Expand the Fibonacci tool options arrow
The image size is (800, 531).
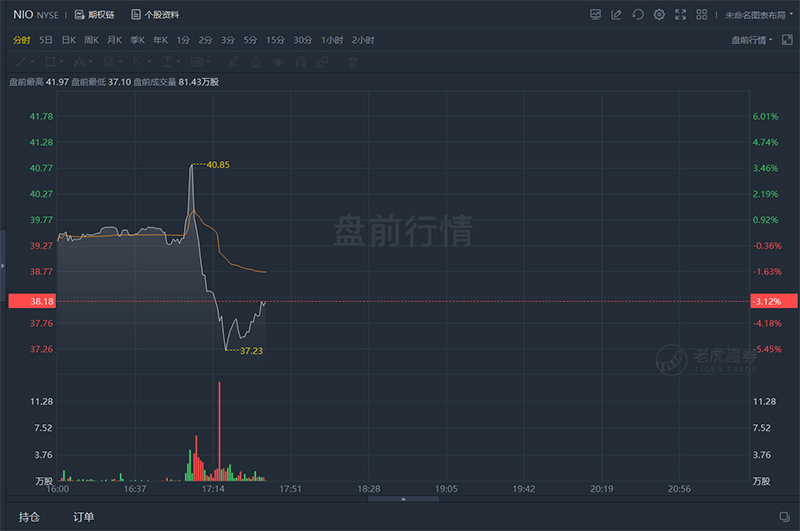tap(120, 62)
